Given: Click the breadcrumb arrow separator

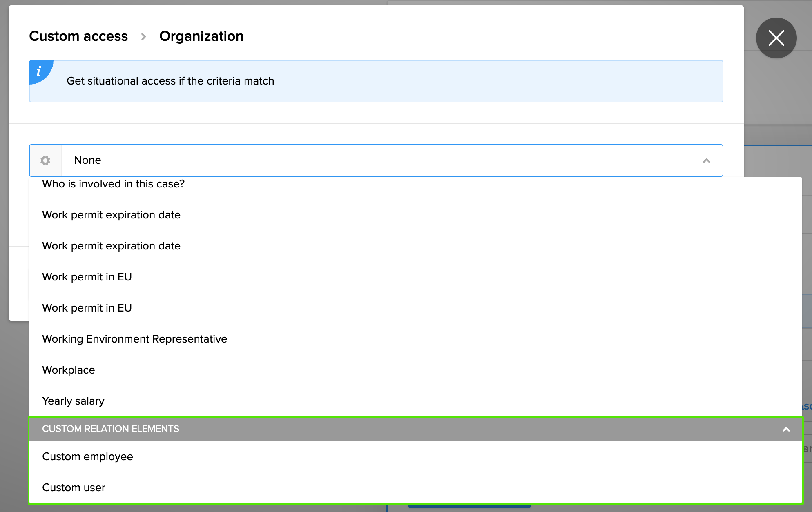Looking at the screenshot, I should [x=143, y=37].
